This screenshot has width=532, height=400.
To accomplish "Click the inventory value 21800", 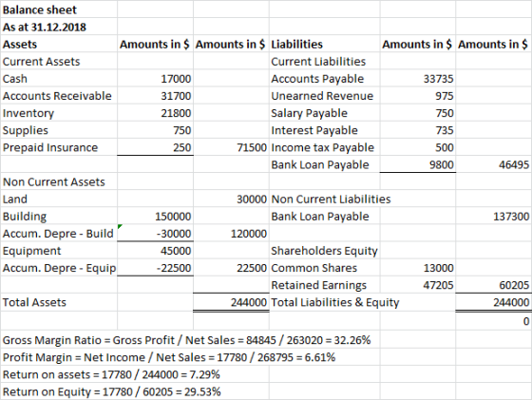I will pos(156,113).
